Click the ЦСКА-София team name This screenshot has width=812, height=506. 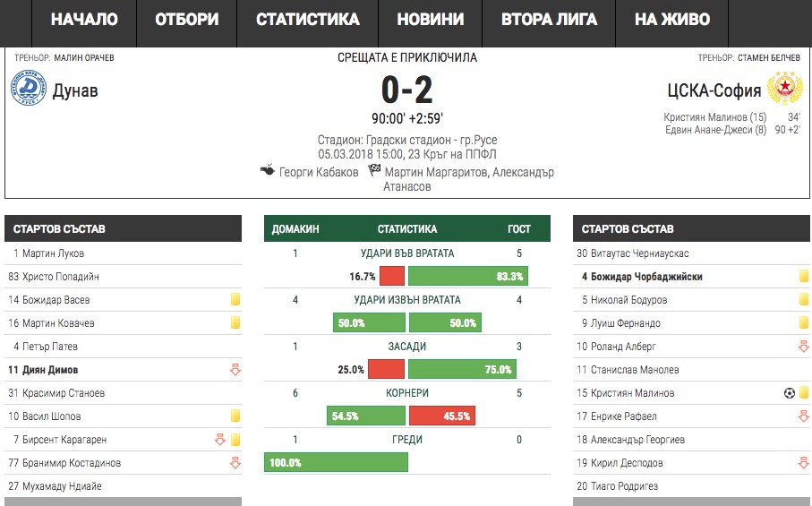pyautogui.click(x=714, y=90)
